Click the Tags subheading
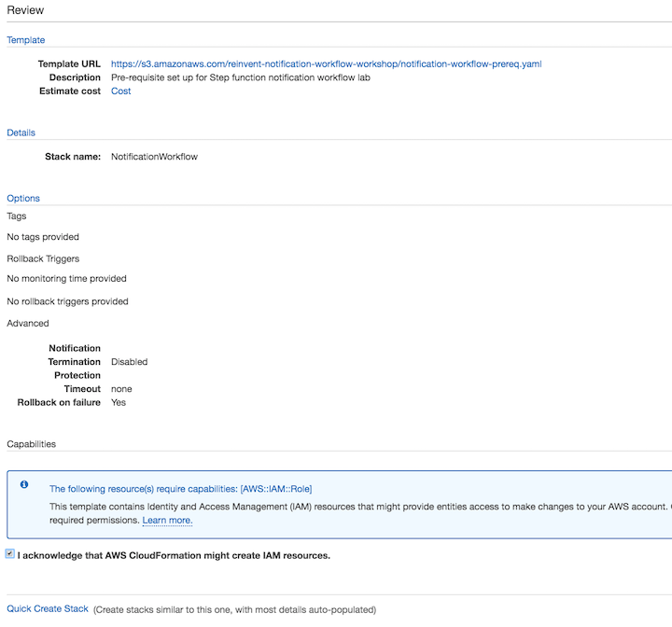 click(x=16, y=216)
